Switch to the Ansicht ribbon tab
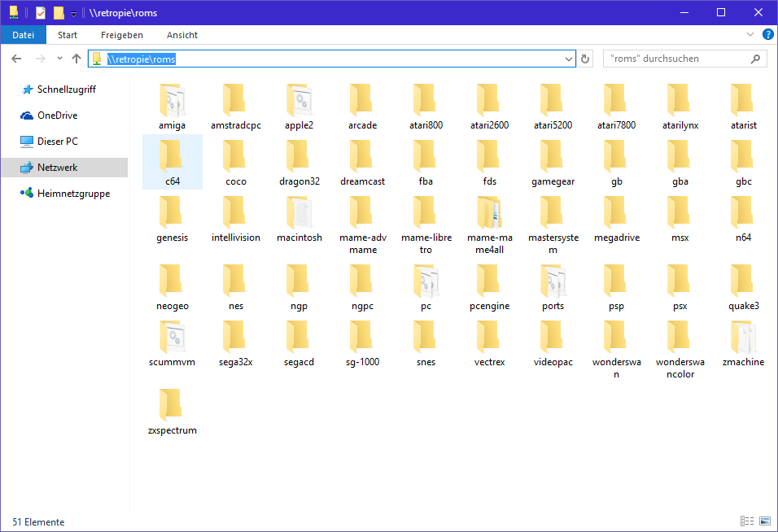Screen dimensions: 778x532 pos(182,35)
